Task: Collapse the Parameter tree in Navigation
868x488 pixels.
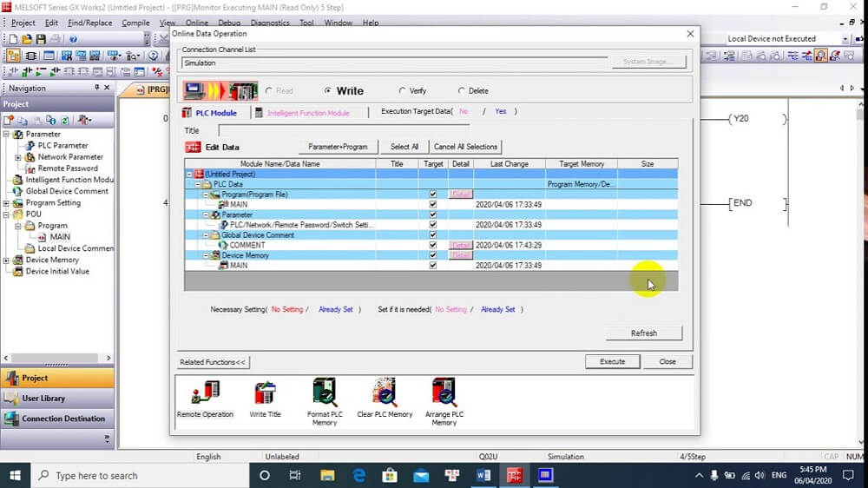Action: [x=7, y=135]
